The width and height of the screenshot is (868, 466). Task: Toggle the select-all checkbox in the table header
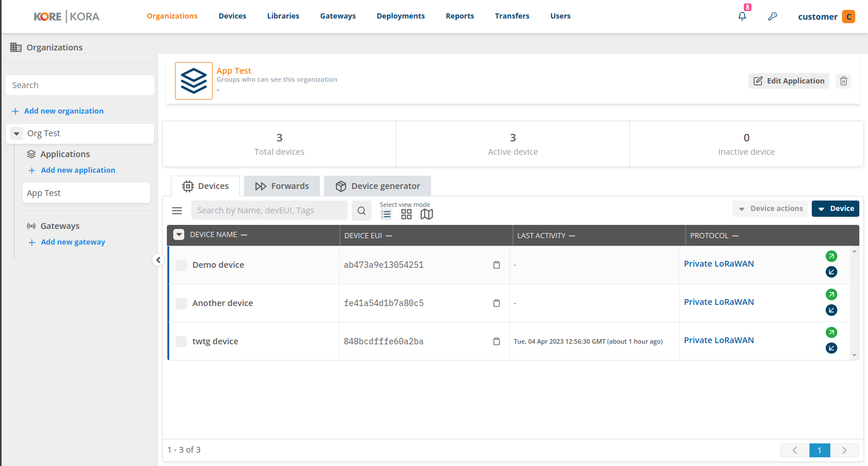tap(179, 235)
